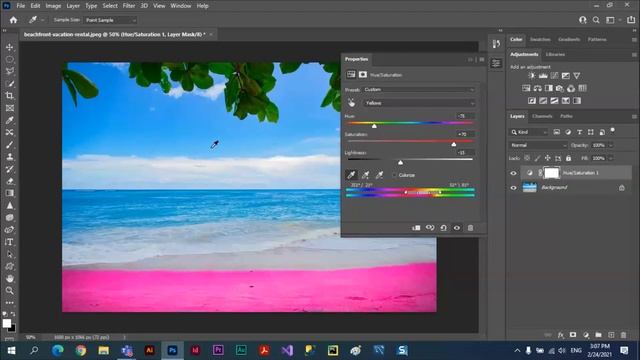Open the Yellows color range dropdown
The image size is (640, 360).
[419, 103]
